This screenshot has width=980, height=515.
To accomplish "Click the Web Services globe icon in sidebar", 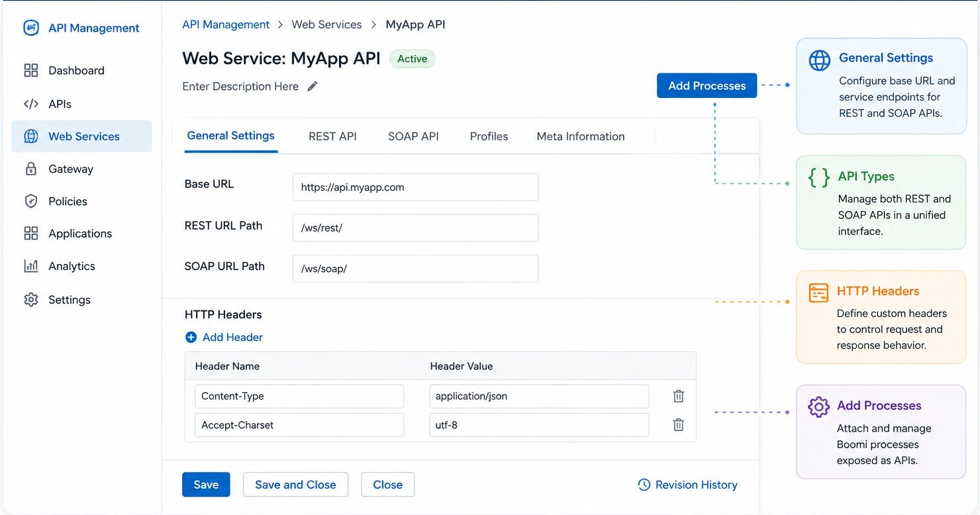I will click(x=31, y=136).
